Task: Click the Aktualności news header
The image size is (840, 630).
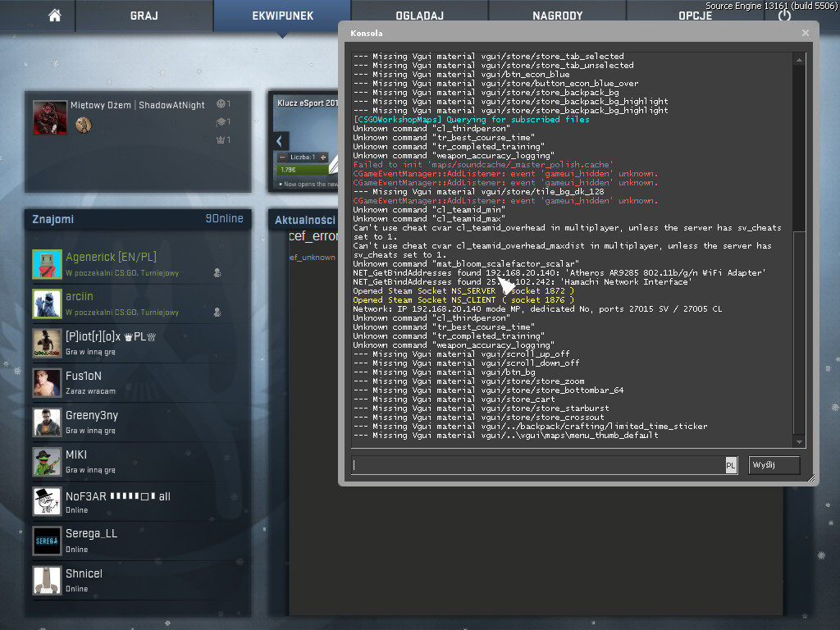Action: pyautogui.click(x=305, y=220)
